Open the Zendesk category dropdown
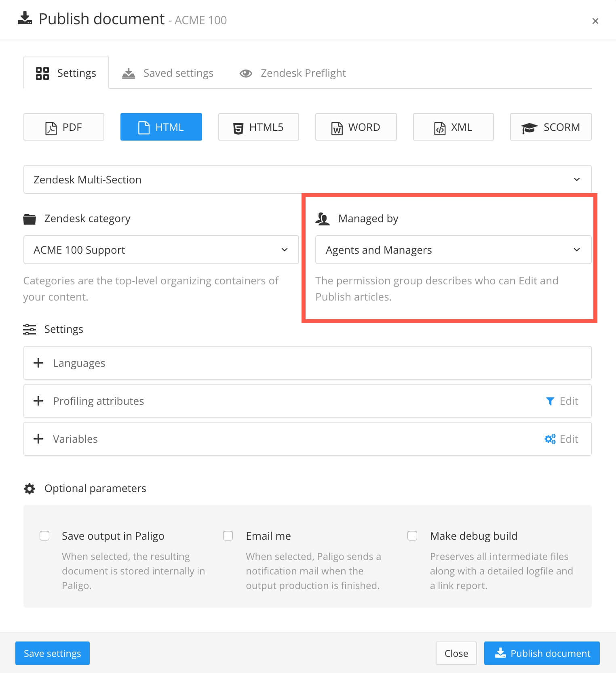616x673 pixels. [161, 250]
